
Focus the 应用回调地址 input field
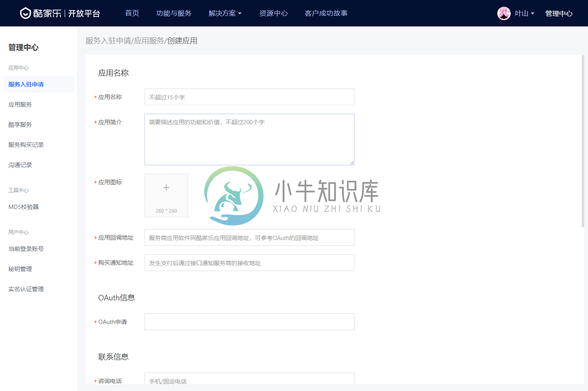249,237
